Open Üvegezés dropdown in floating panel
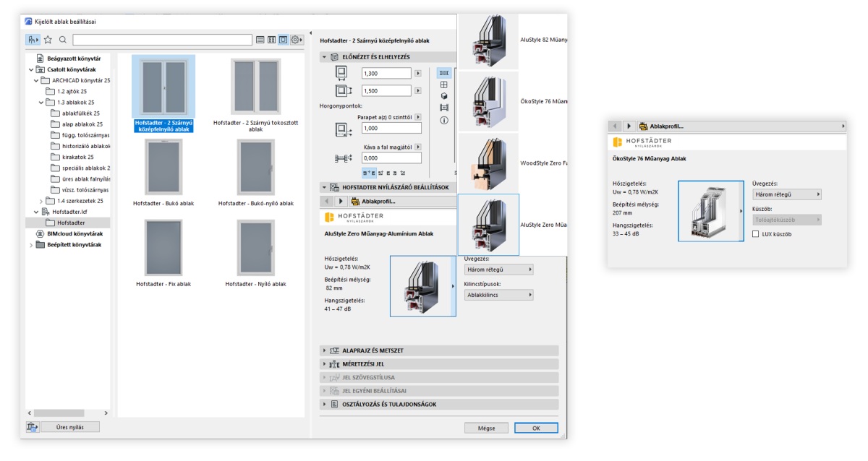 (786, 194)
